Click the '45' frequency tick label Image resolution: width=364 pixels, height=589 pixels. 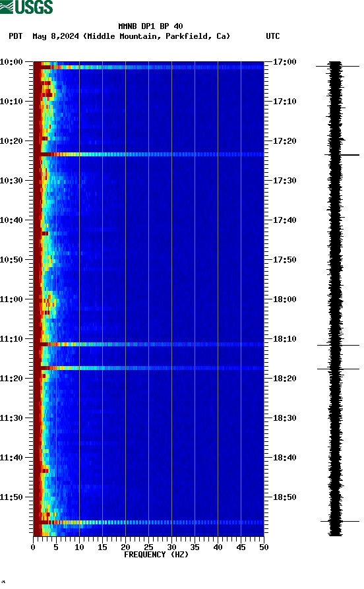pyautogui.click(x=241, y=547)
